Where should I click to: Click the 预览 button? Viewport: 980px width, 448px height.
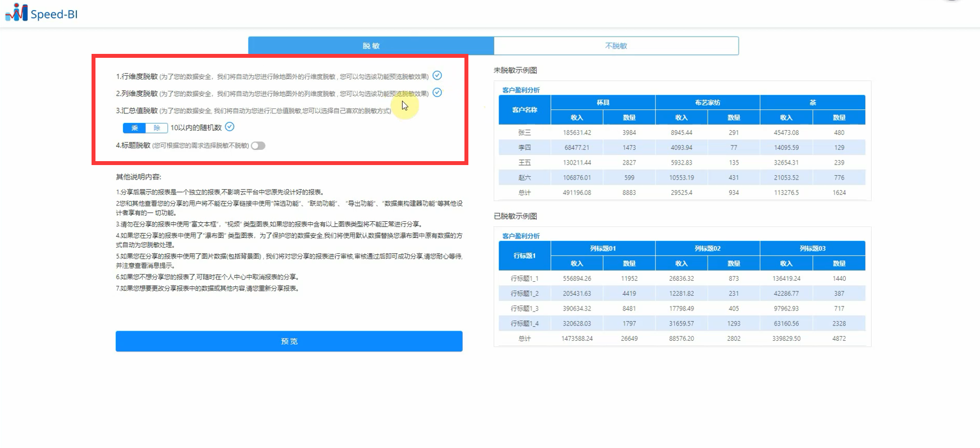pos(289,341)
